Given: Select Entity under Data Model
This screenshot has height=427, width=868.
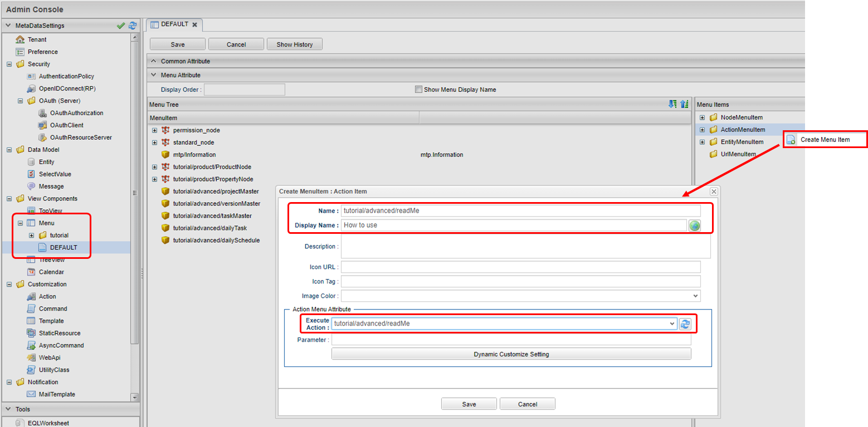Looking at the screenshot, I should click(x=46, y=162).
